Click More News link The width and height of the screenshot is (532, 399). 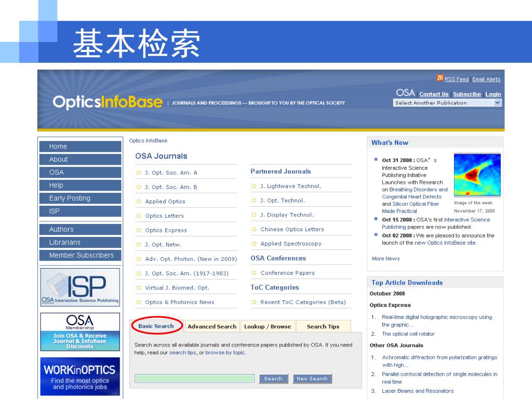tap(386, 259)
